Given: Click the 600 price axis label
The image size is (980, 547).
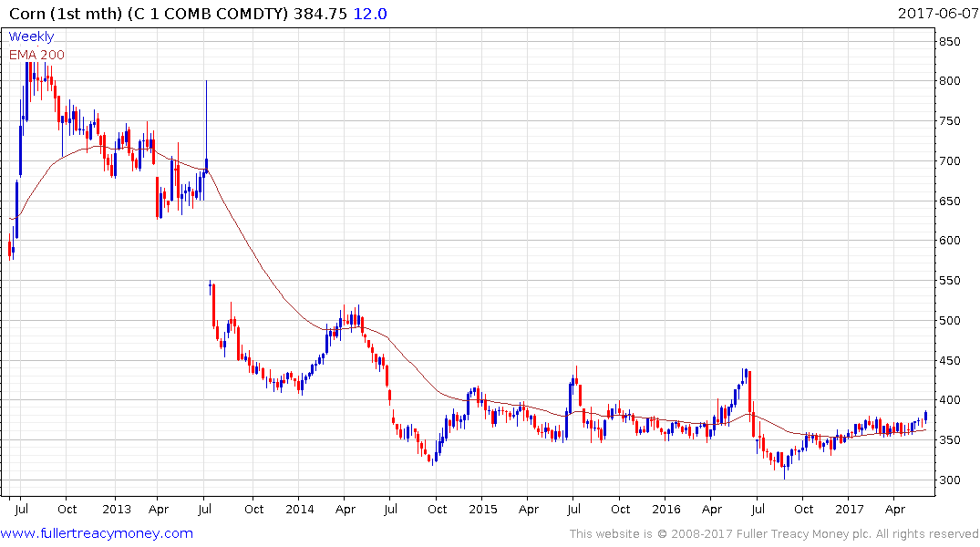Looking at the screenshot, I should [949, 240].
